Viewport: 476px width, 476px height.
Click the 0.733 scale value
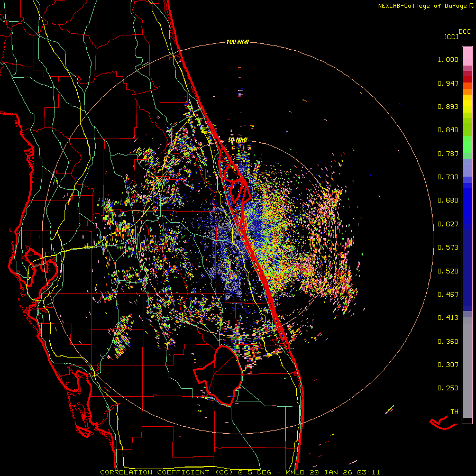[448, 177]
